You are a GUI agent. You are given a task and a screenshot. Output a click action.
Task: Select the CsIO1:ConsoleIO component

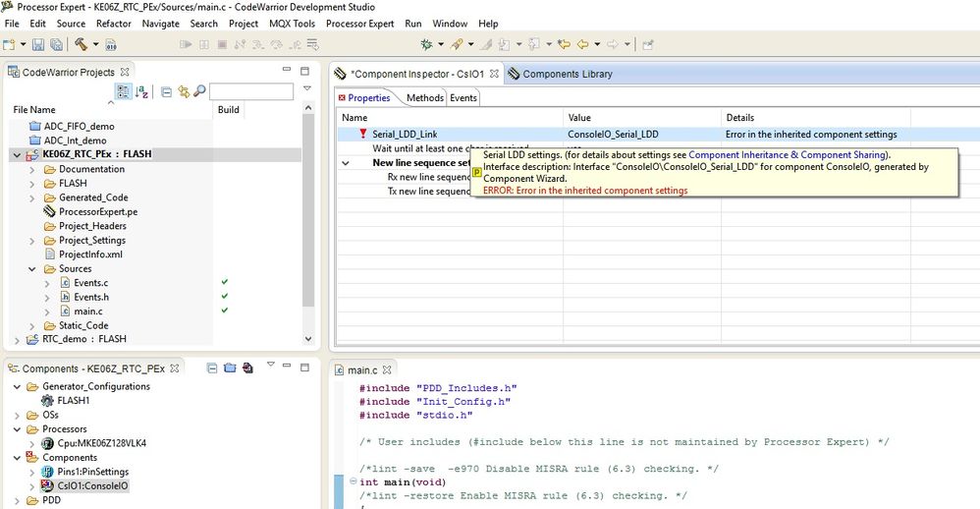click(x=92, y=485)
